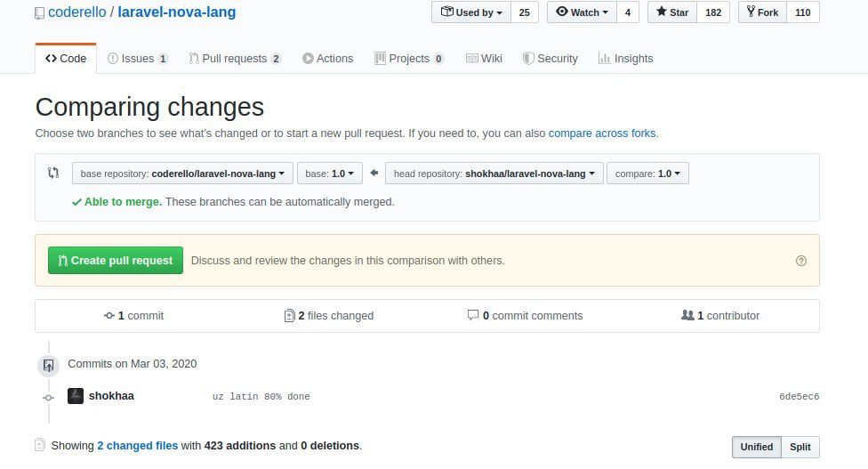Screen dimensions: 868x469
Task: Open the 1 commit summary tab
Action: pos(134,316)
